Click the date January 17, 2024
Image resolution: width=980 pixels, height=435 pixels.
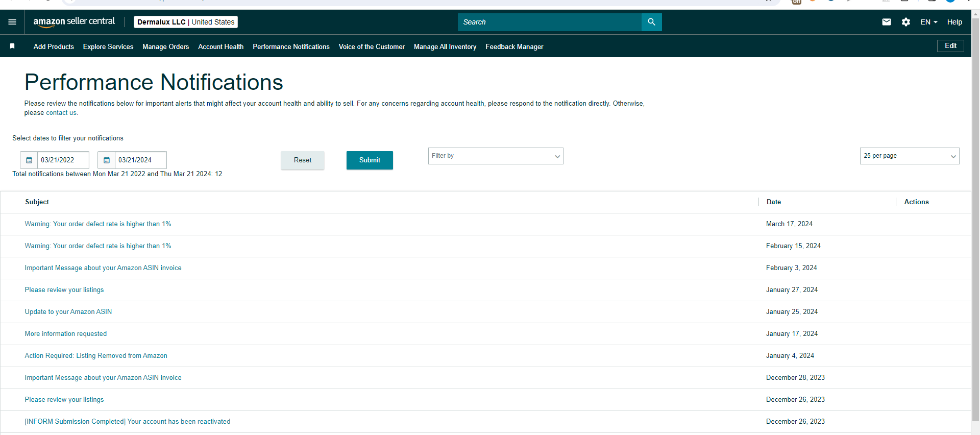(x=792, y=334)
